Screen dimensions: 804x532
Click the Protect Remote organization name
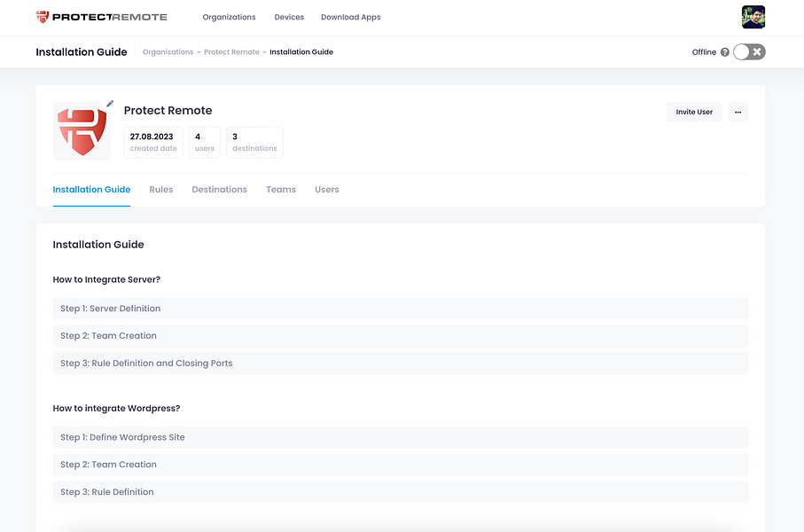168,110
